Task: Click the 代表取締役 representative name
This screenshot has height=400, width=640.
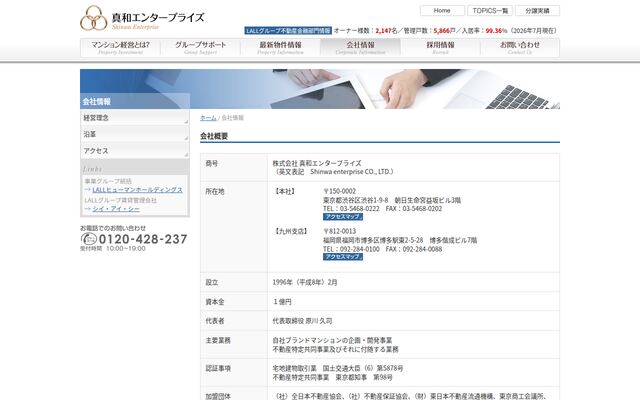Action: pyautogui.click(x=302, y=321)
